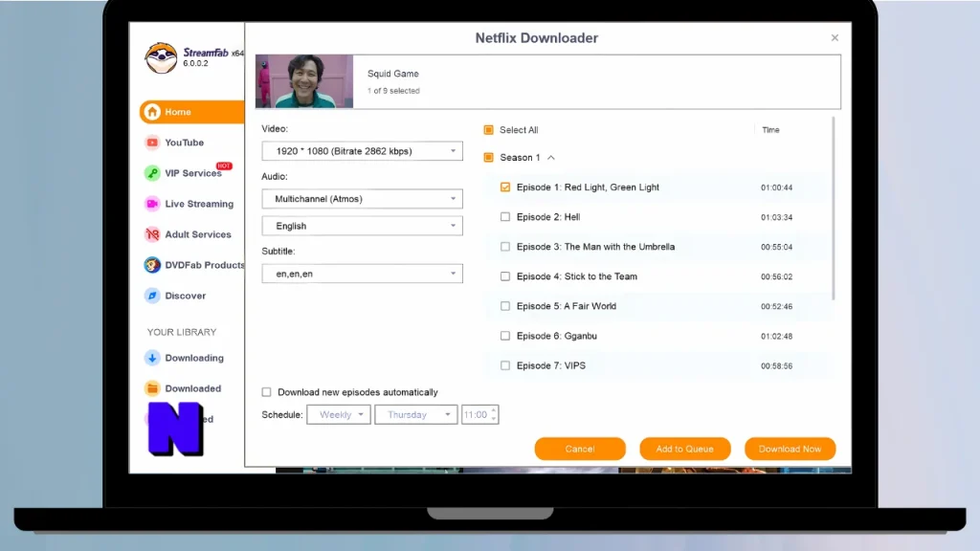Click the StreamFab sloth logo
980x551 pixels.
[x=161, y=58]
